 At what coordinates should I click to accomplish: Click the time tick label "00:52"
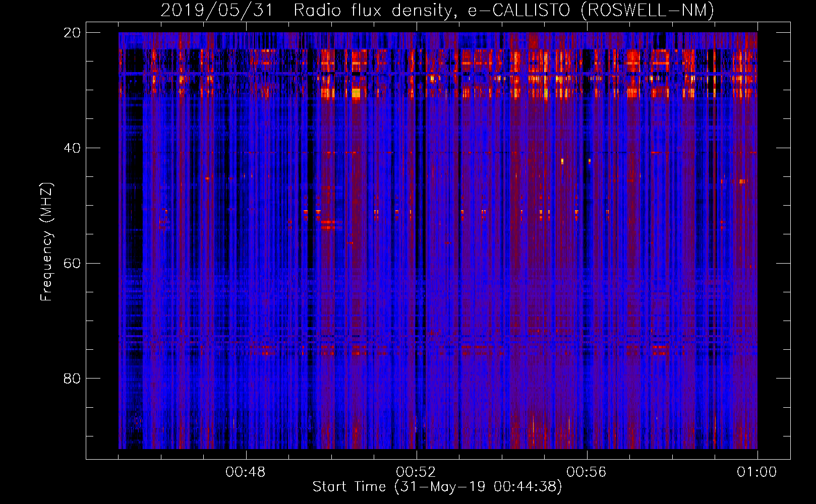[x=416, y=472]
